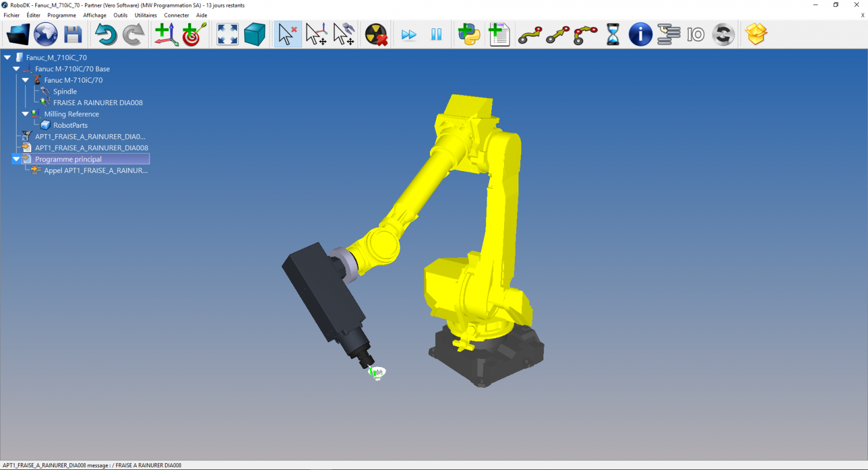This screenshot has height=470, width=868.
Task: Save the station with the floppy disk icon
Action: (x=73, y=35)
